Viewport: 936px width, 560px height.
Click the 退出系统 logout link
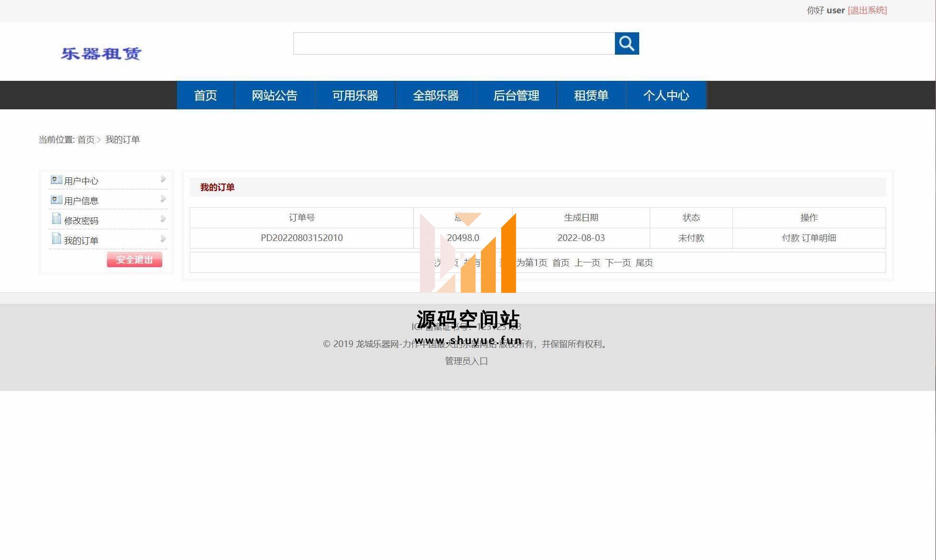(x=867, y=10)
